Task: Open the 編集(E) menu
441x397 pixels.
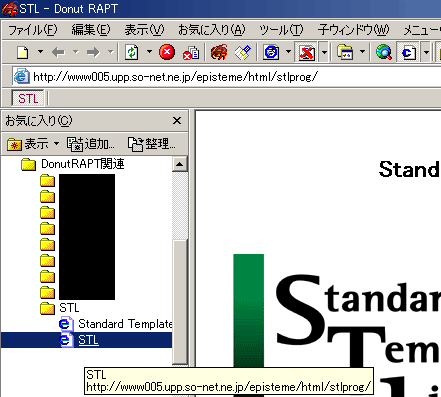Action: pyautogui.click(x=91, y=30)
